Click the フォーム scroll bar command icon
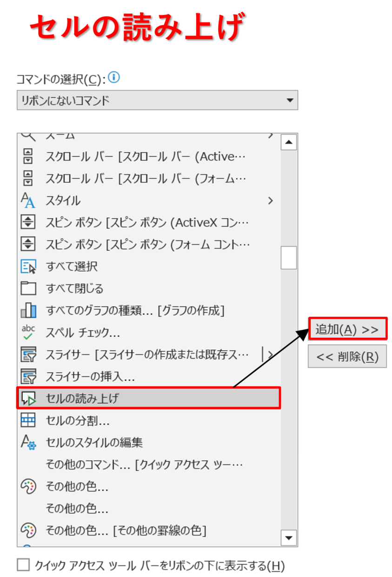Screen dimensions: 392x577 pos(28,178)
